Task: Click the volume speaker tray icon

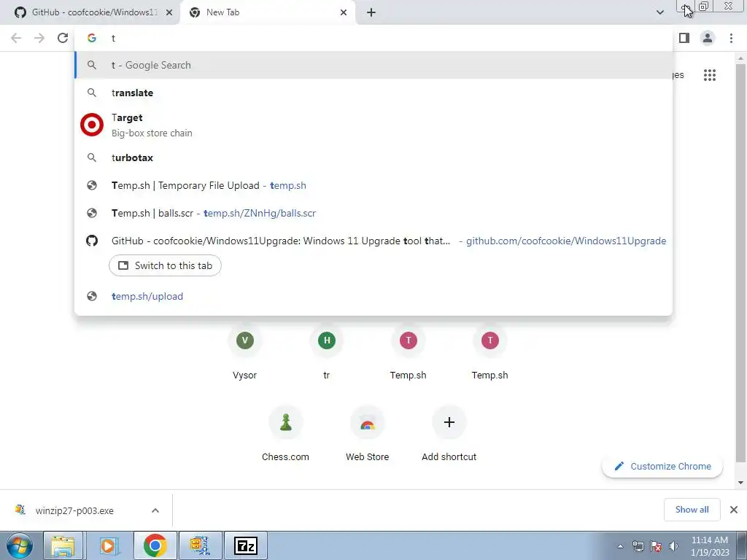Action: click(673, 546)
